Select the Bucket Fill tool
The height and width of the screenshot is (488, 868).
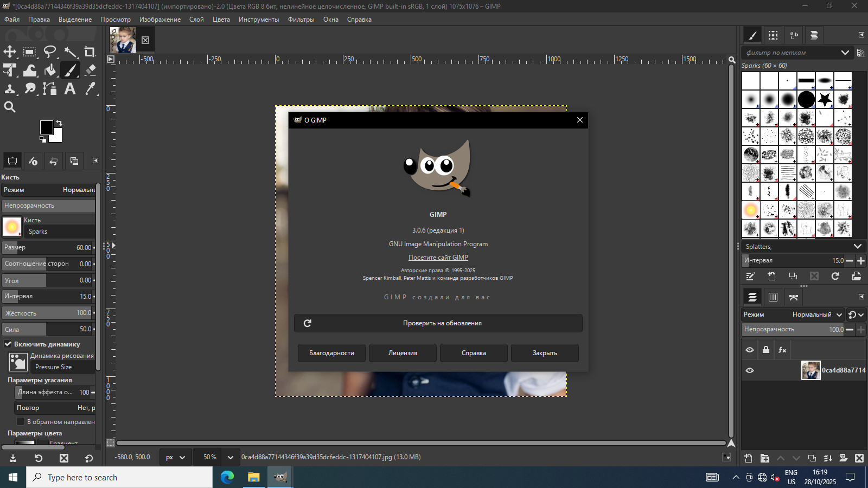pyautogui.click(x=50, y=70)
